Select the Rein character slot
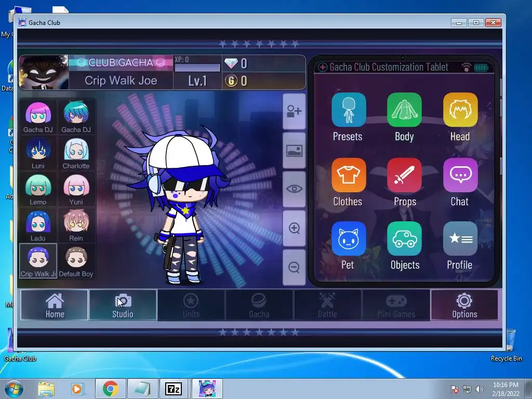Image resolution: width=532 pixels, height=399 pixels. (76, 225)
